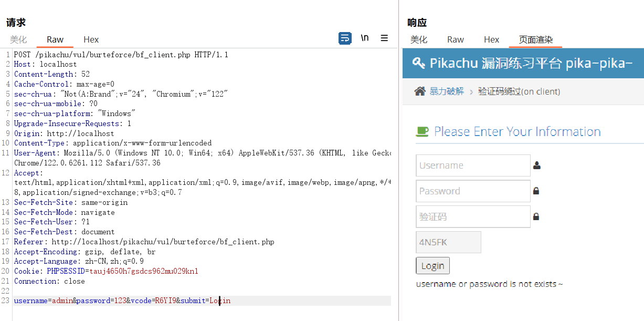Click the lock icon next to Password
This screenshot has height=321, width=644.
point(536,191)
